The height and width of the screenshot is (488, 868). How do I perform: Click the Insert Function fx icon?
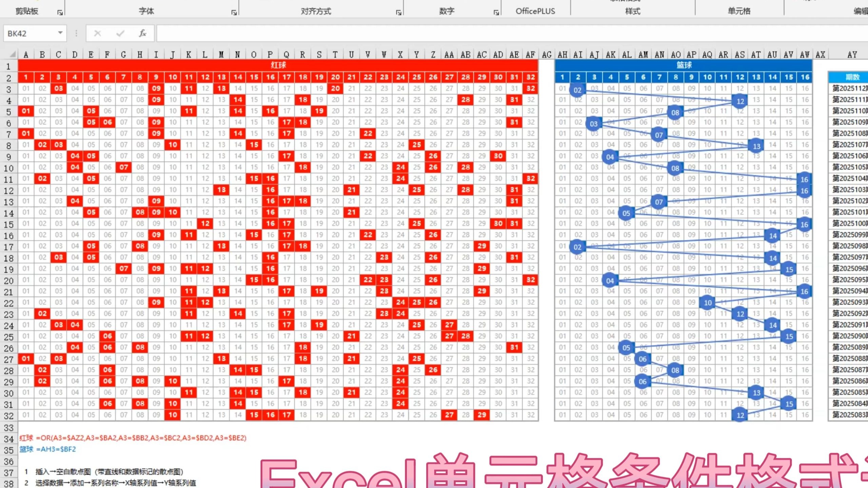(142, 33)
